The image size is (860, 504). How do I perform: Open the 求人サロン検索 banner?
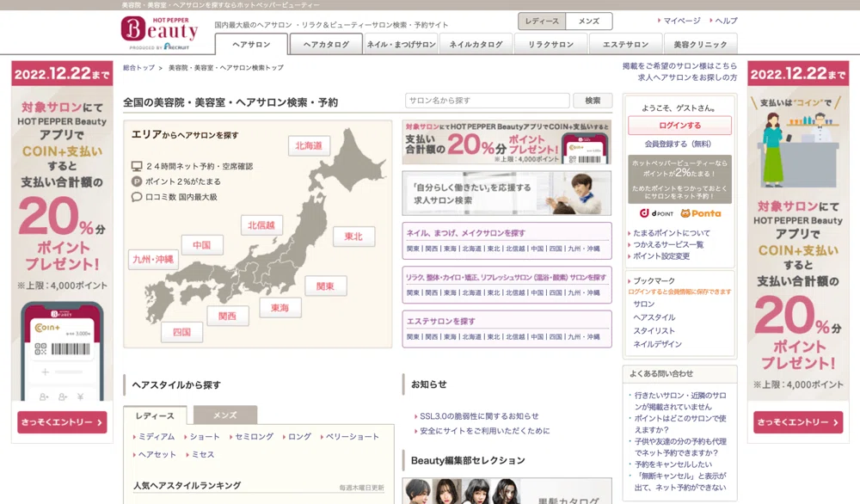[507, 193]
